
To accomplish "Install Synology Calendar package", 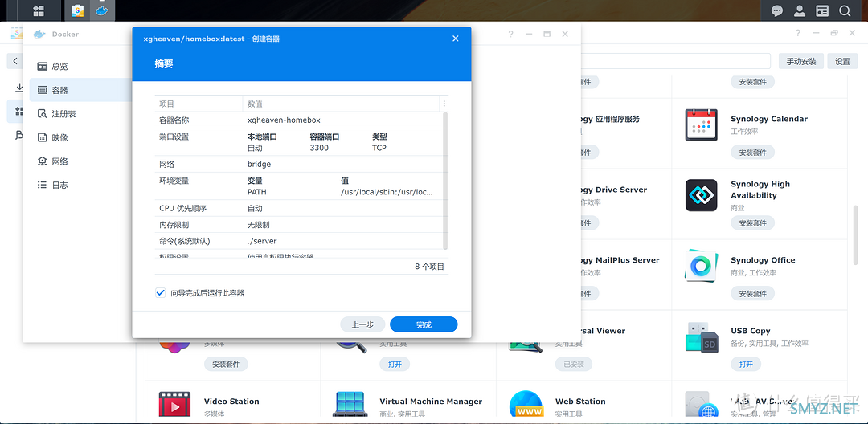I will tap(752, 152).
